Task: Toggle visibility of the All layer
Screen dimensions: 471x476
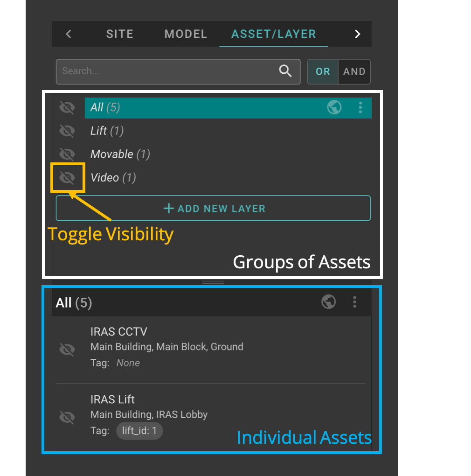Action: point(67,108)
